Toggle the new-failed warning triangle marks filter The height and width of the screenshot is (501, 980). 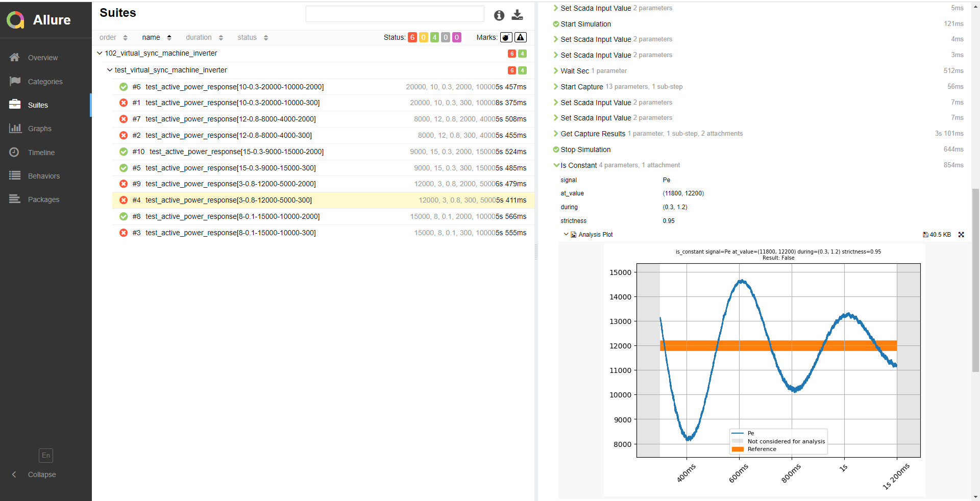click(520, 37)
